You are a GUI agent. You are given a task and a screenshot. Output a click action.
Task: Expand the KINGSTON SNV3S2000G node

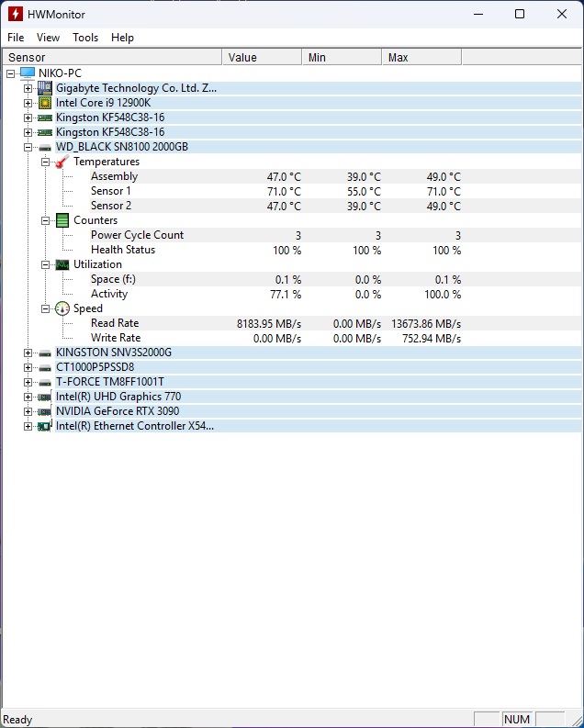click(x=28, y=353)
